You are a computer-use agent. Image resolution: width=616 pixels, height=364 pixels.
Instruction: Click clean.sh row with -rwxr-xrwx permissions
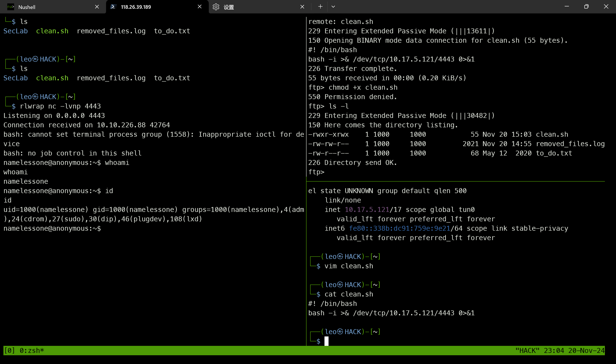(x=438, y=134)
